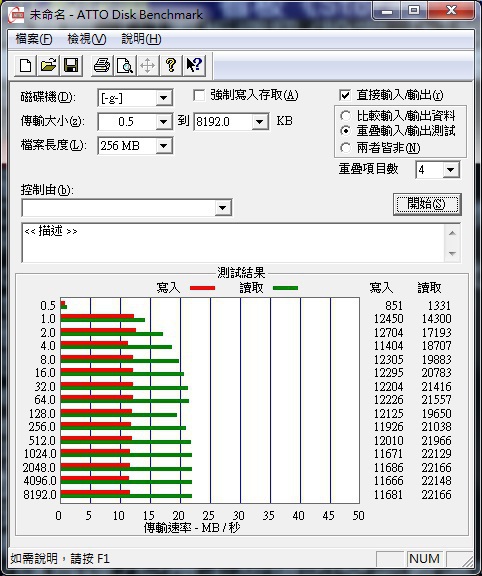This screenshot has width=482, height=576.
Task: Click the status bar text 如需說明，請按 F1
Action: coord(60,559)
